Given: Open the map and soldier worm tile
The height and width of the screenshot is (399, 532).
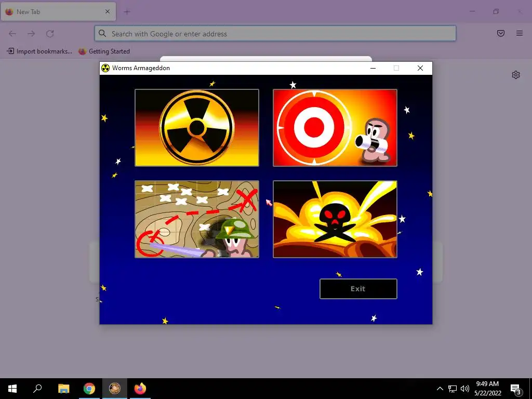Looking at the screenshot, I should point(197,219).
